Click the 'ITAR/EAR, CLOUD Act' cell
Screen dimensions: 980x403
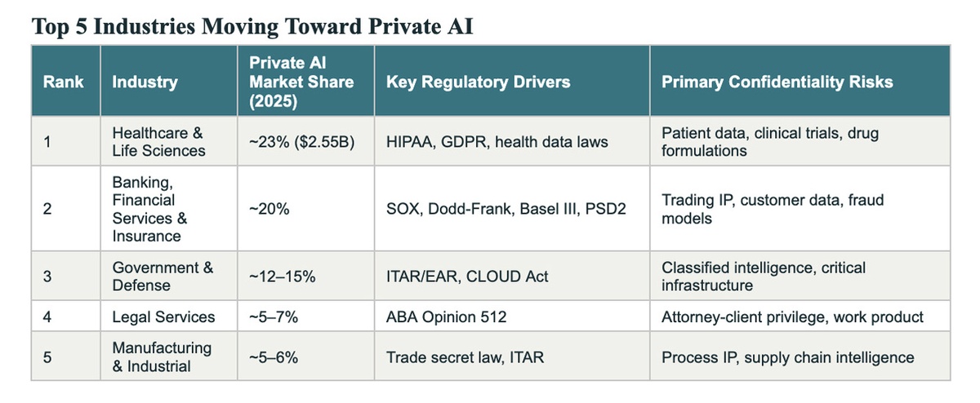(466, 277)
